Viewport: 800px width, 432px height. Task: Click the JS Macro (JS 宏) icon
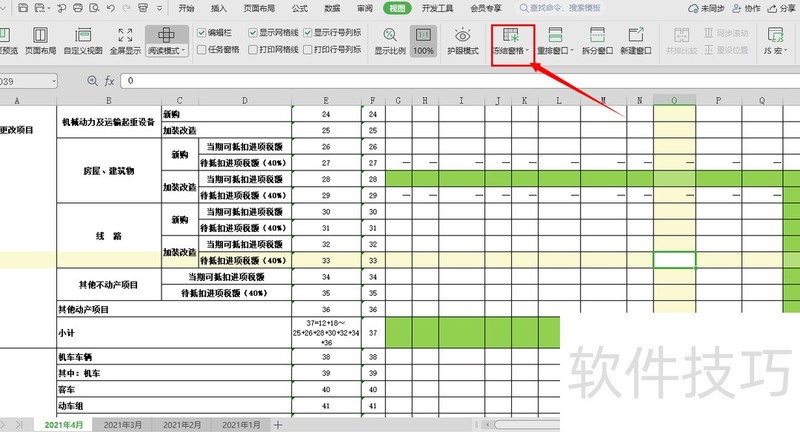(x=776, y=35)
